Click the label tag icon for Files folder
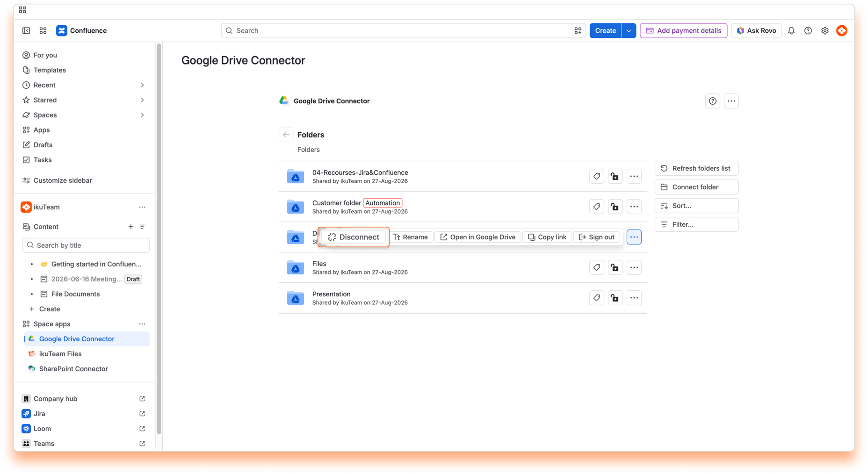Image resolution: width=868 pixels, height=474 pixels. point(597,267)
